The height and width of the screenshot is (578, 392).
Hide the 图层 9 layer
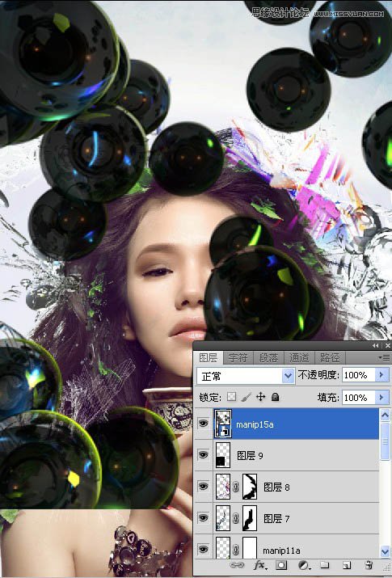click(203, 455)
